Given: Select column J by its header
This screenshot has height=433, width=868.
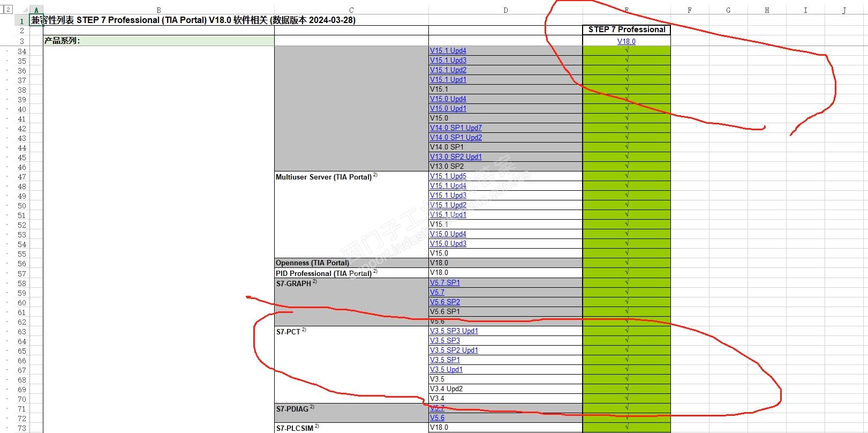Looking at the screenshot, I should pyautogui.click(x=844, y=10).
